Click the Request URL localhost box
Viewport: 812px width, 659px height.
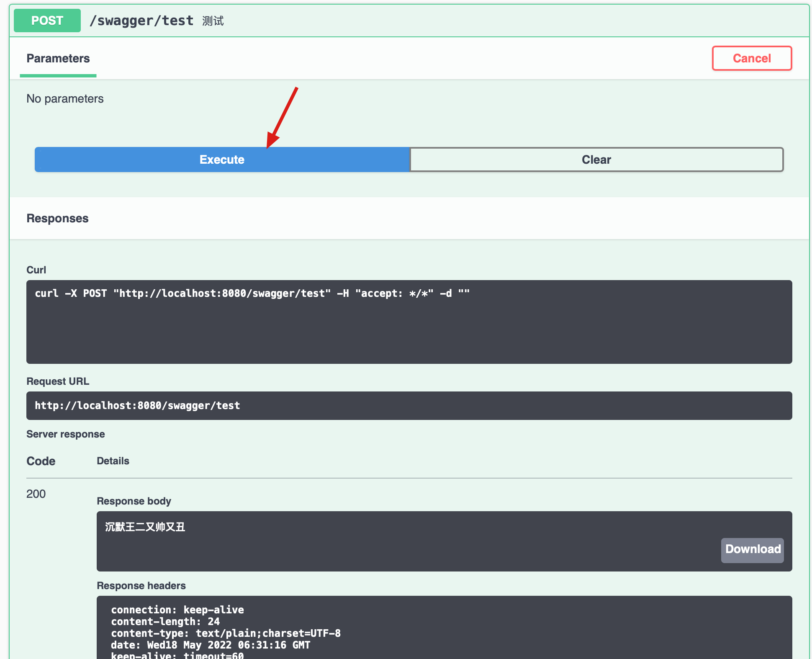click(x=137, y=406)
